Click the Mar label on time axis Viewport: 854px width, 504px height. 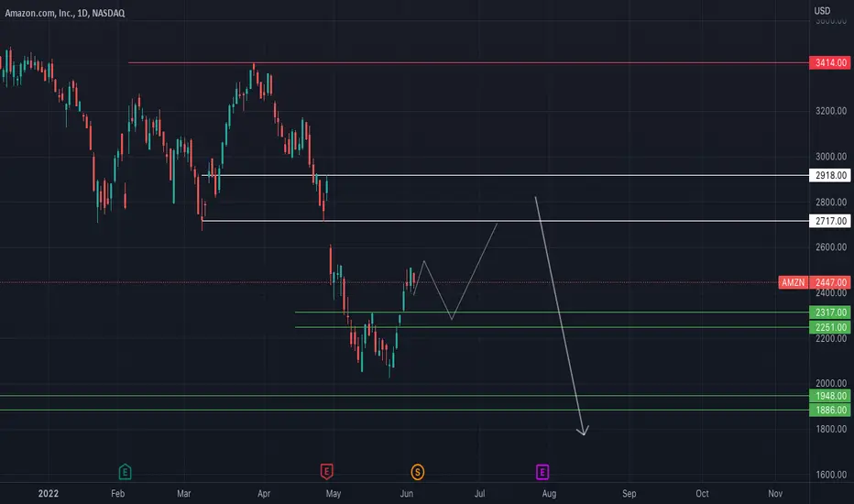[183, 493]
